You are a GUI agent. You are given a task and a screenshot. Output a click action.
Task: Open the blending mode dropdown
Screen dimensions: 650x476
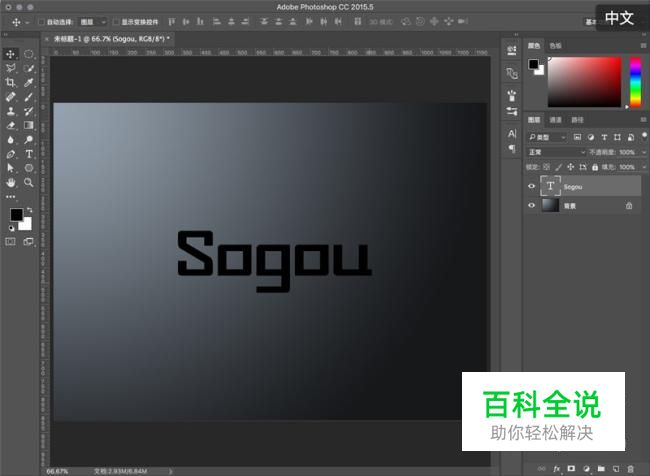tap(556, 152)
